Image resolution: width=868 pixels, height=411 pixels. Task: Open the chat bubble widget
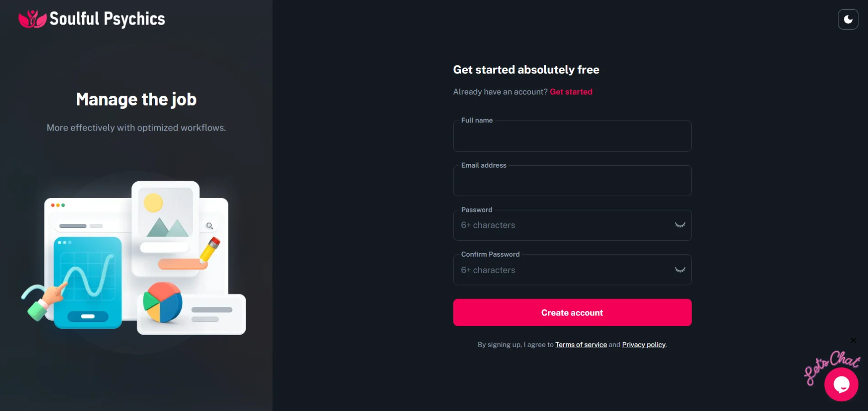841,385
